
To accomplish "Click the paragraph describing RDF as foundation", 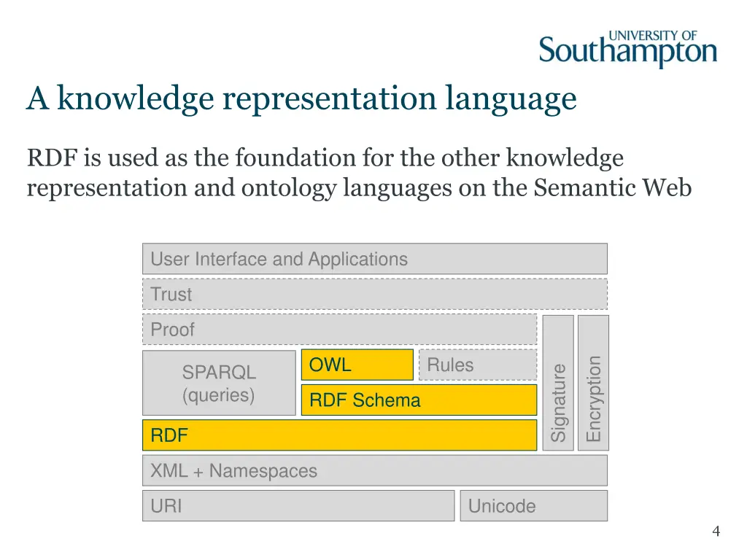I will tap(359, 173).
